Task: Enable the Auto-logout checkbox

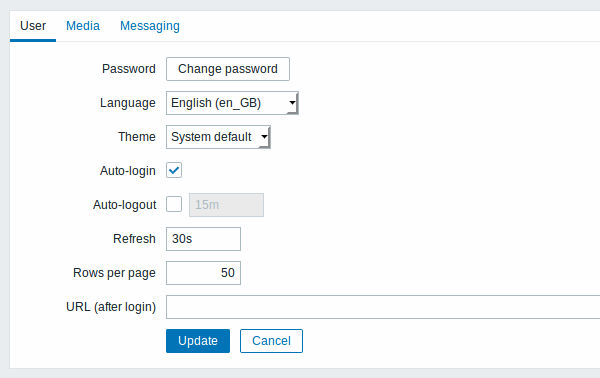Action: 174,204
